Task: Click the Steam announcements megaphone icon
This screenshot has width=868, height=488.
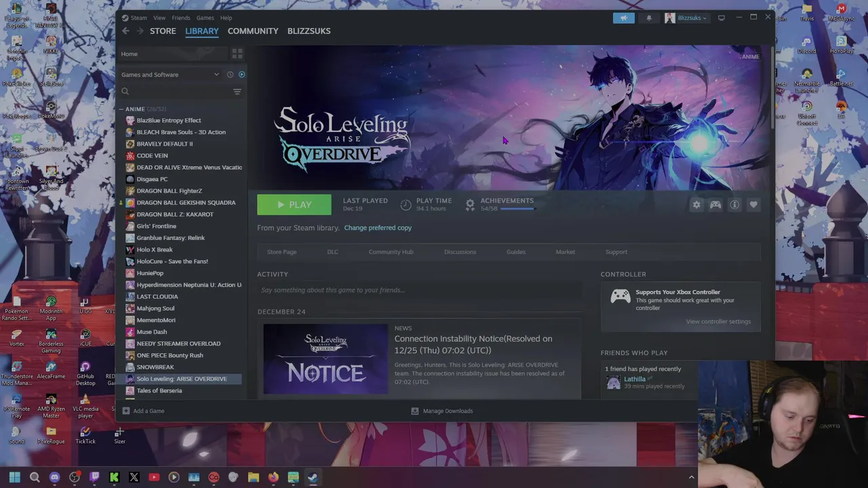Action: (x=624, y=18)
